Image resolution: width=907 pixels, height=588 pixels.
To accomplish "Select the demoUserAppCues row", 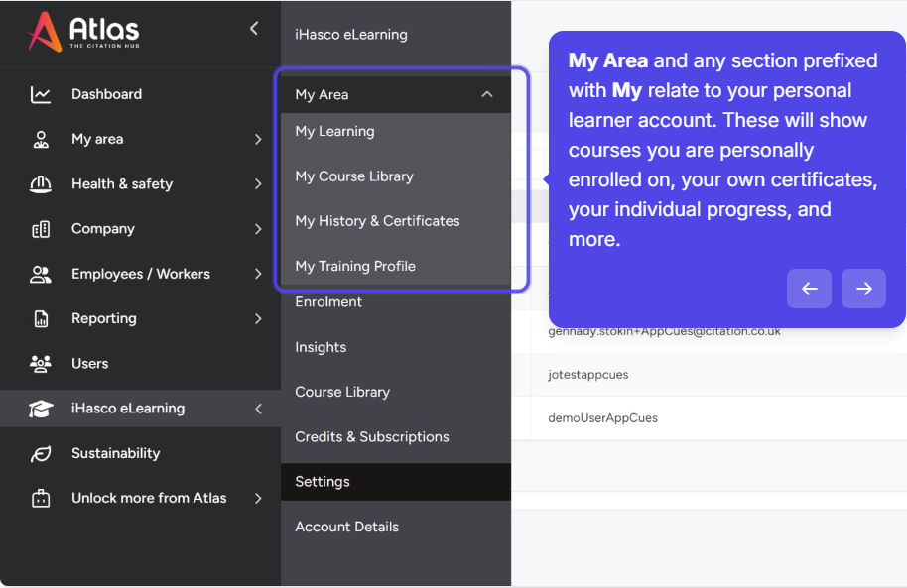I will 602,418.
